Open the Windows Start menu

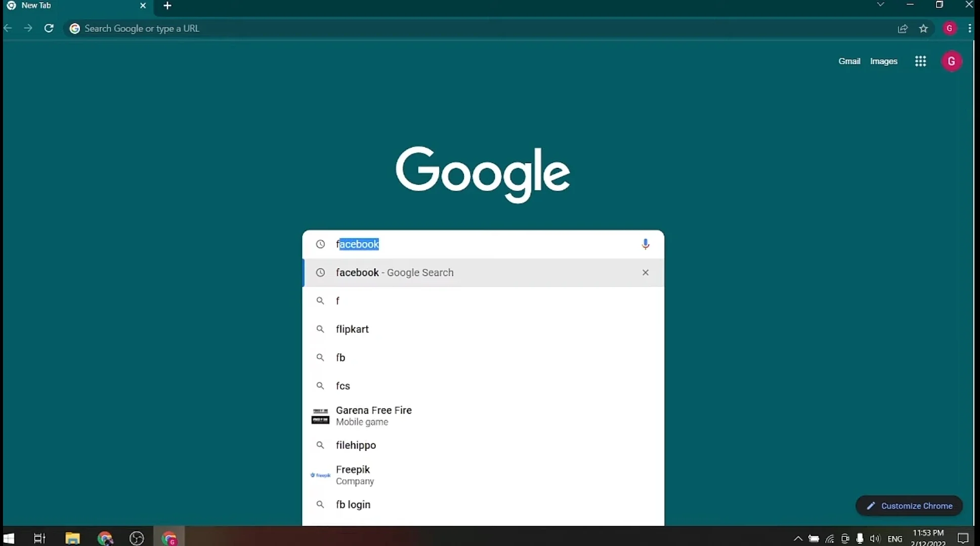pyautogui.click(x=9, y=538)
